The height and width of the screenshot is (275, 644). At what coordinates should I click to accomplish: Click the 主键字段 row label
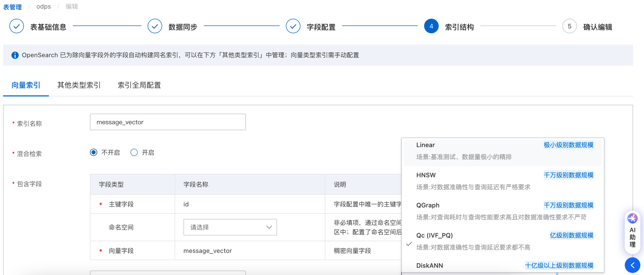121,204
